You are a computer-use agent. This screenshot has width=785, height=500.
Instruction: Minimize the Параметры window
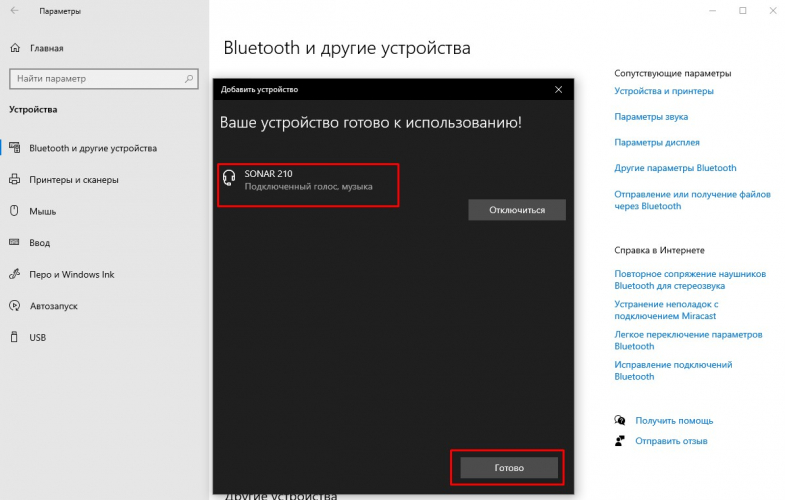[x=712, y=11]
